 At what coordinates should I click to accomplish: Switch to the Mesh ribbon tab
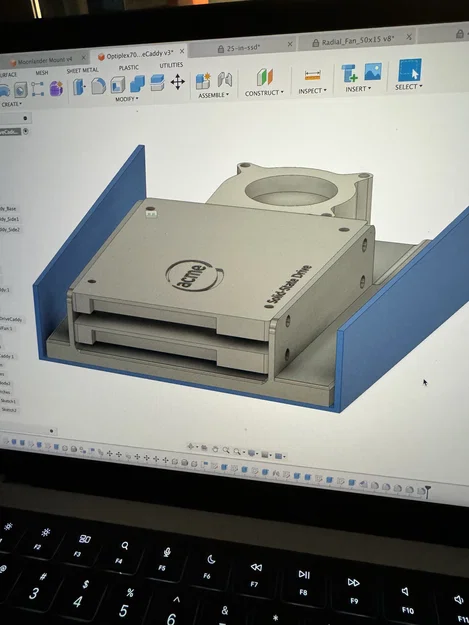(x=42, y=73)
